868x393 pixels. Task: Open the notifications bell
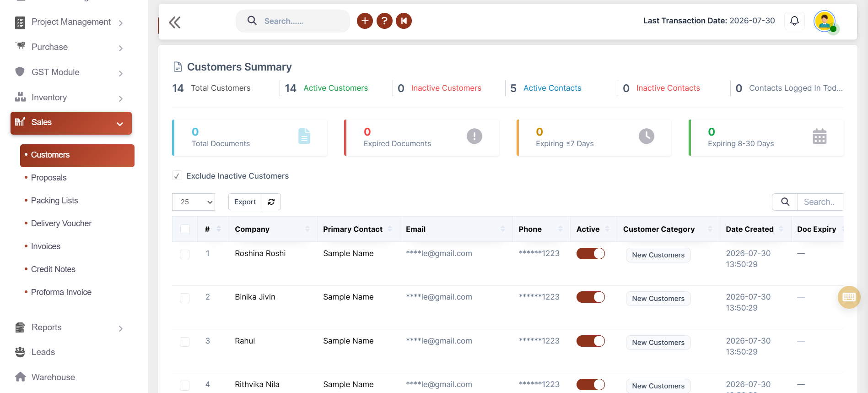tap(795, 21)
